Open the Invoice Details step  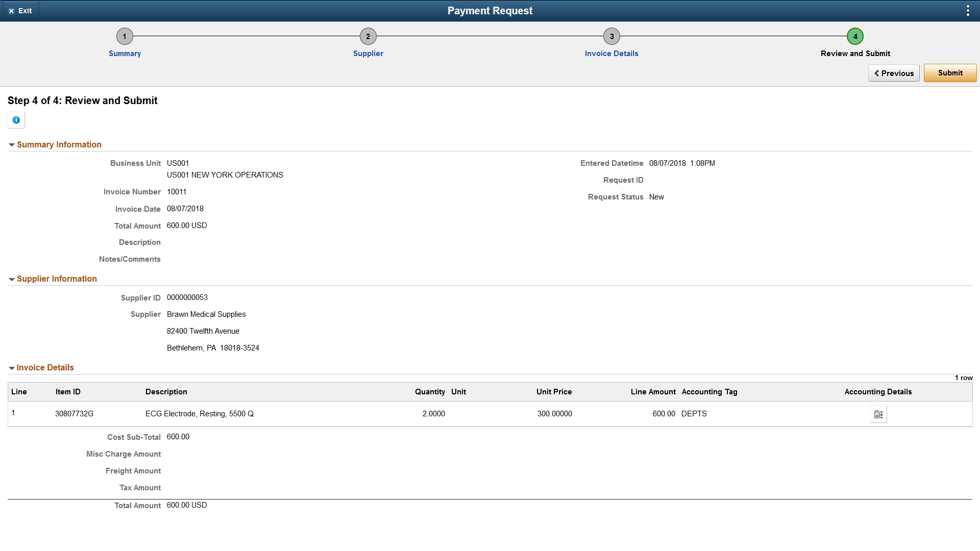pyautogui.click(x=611, y=53)
